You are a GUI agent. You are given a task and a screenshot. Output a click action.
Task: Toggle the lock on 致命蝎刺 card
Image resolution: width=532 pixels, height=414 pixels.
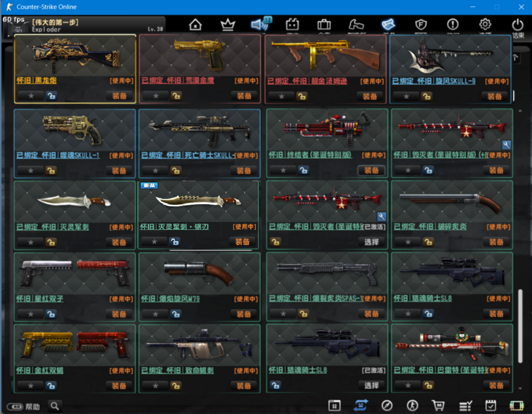(x=176, y=386)
